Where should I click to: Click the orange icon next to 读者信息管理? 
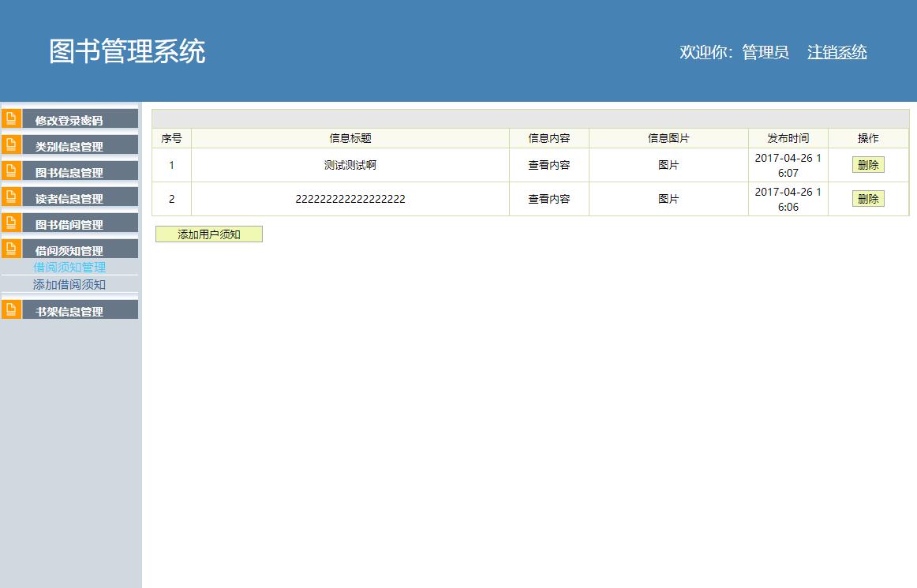(10, 197)
